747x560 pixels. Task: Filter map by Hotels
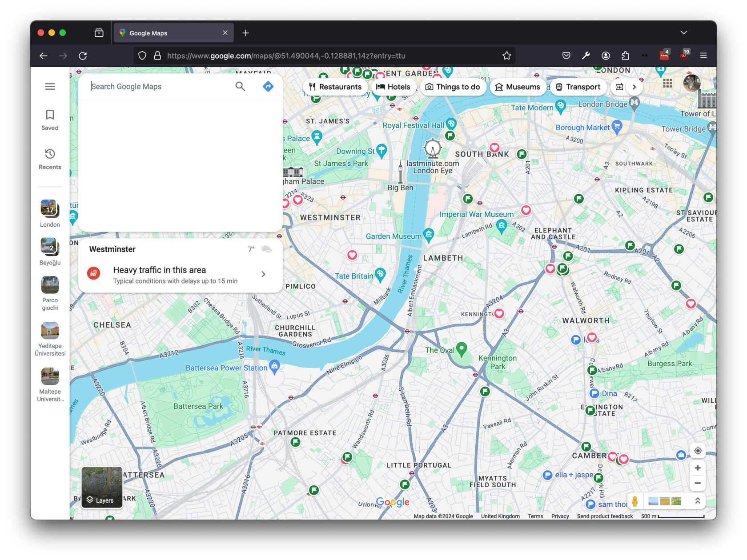(x=393, y=87)
